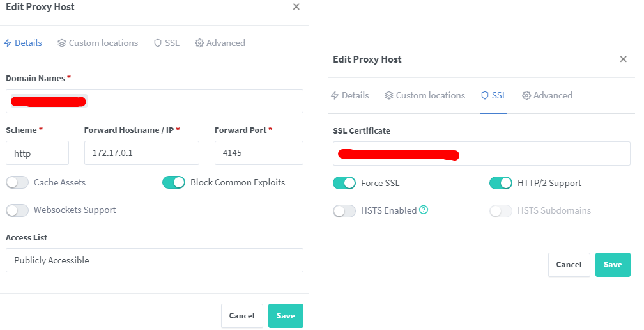Enable the HSTS Enabled switch

[x=344, y=211]
